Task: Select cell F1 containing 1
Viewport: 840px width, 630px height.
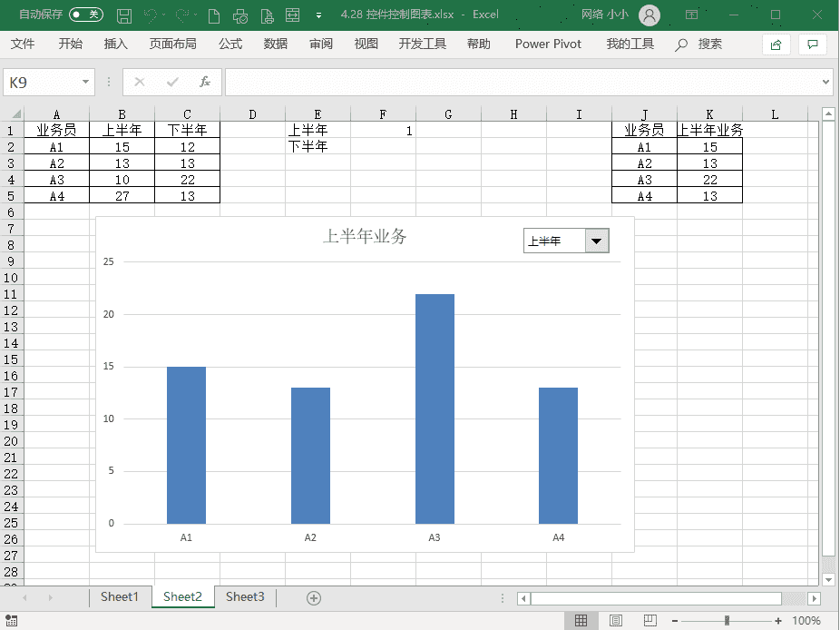Action: click(x=383, y=131)
